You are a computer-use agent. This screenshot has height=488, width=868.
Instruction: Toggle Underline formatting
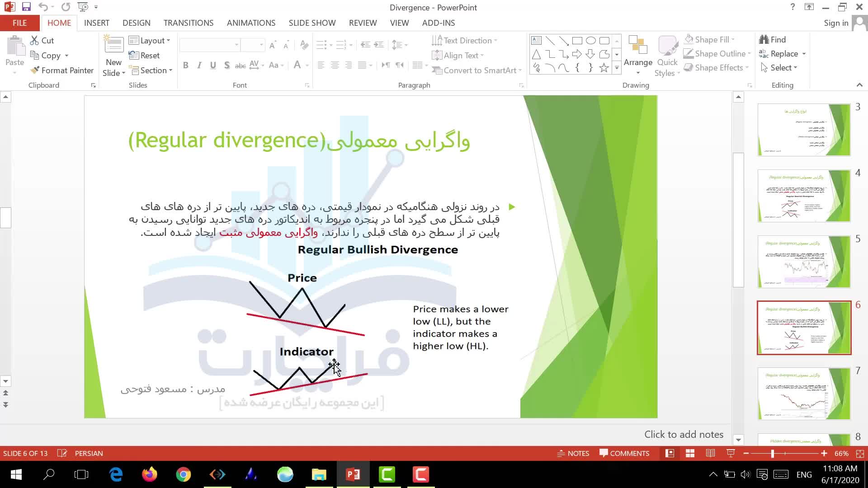(x=213, y=66)
